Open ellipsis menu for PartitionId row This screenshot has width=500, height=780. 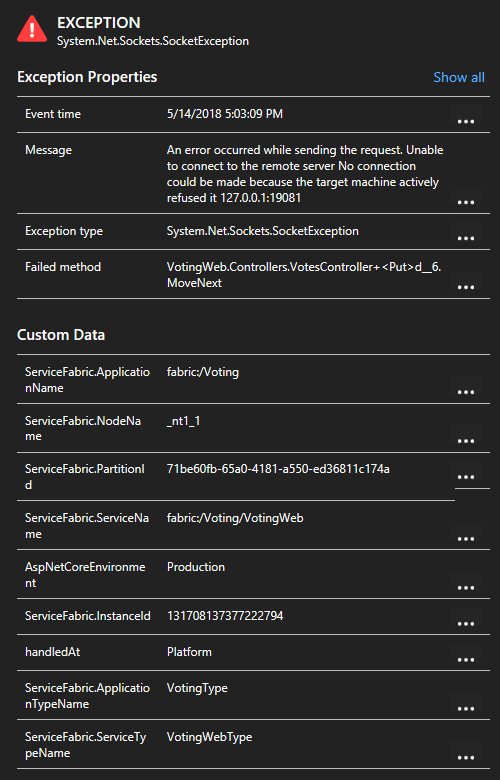pyautogui.click(x=466, y=477)
